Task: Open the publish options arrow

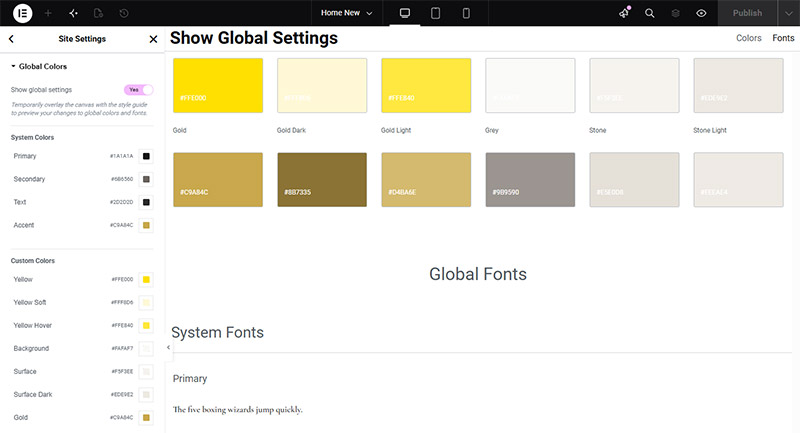Action: tap(789, 13)
